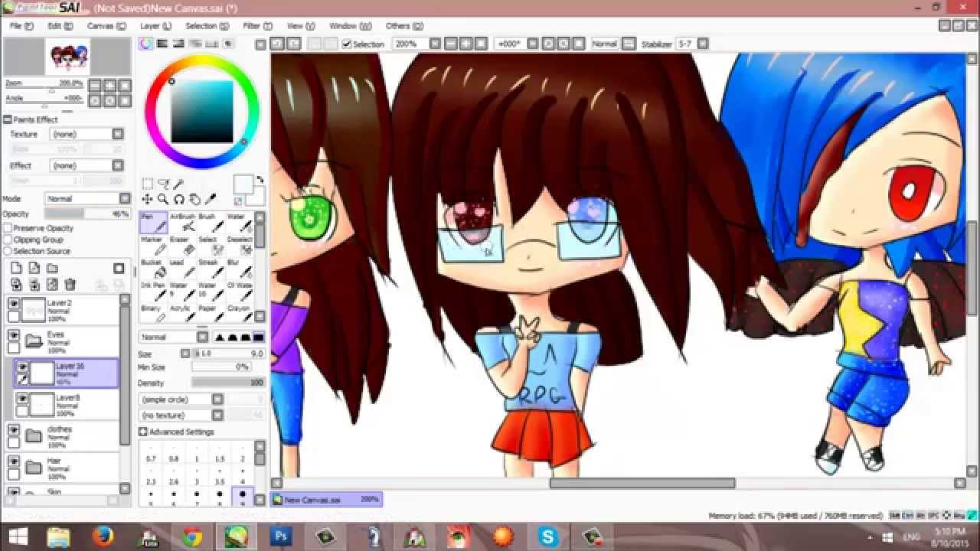This screenshot has width=980, height=551.
Task: Open the Filter menu
Action: coord(256,25)
